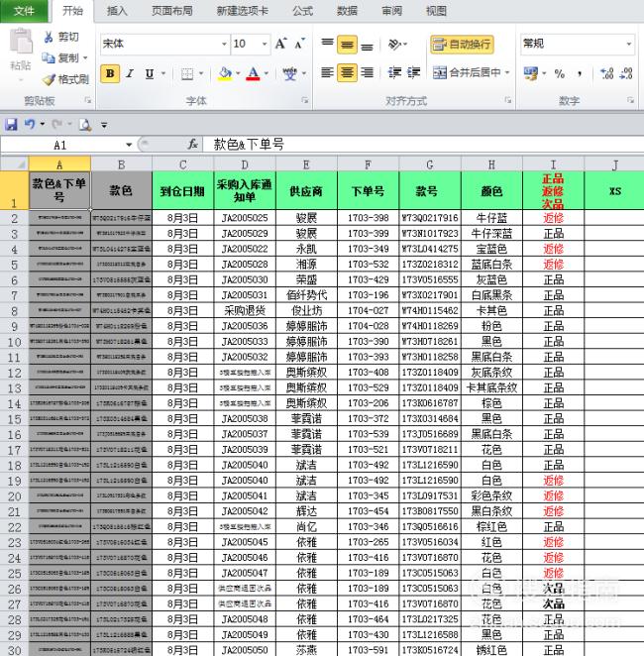The width and height of the screenshot is (644, 656).
Task: Select row 12 header
Action: tap(14, 373)
